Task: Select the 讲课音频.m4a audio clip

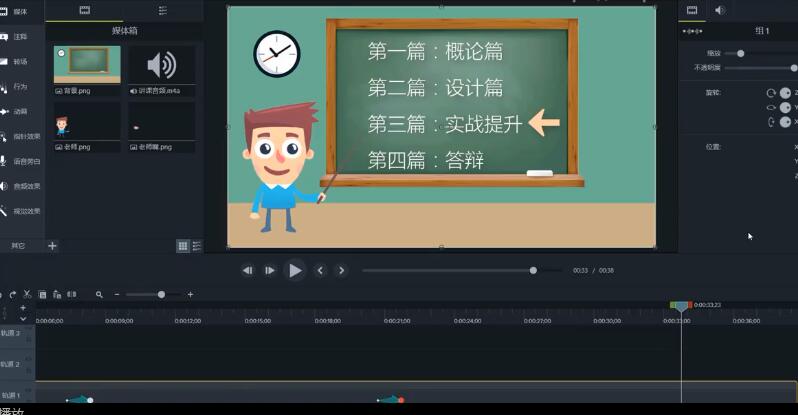Action: [161, 65]
